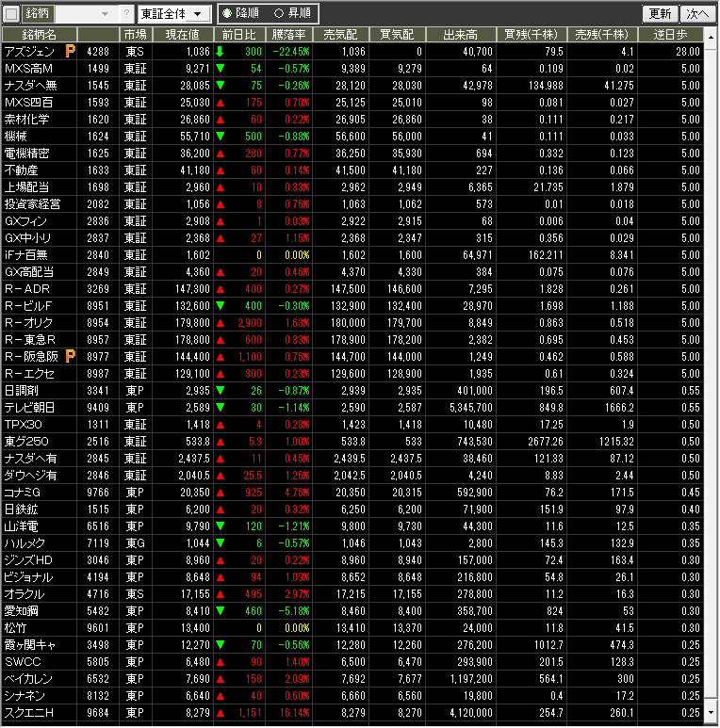720x728 pixels.
Task: Click 東G market cell for ハルメク
Action: click(135, 542)
